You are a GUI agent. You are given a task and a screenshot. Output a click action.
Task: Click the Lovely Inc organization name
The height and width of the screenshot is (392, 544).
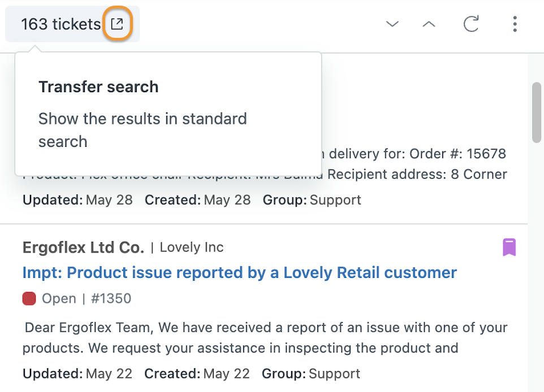(192, 247)
